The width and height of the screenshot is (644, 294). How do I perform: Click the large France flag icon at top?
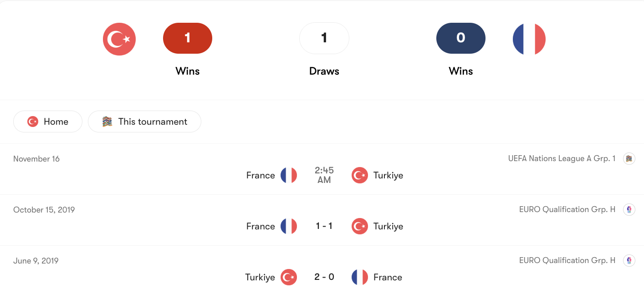[529, 39]
